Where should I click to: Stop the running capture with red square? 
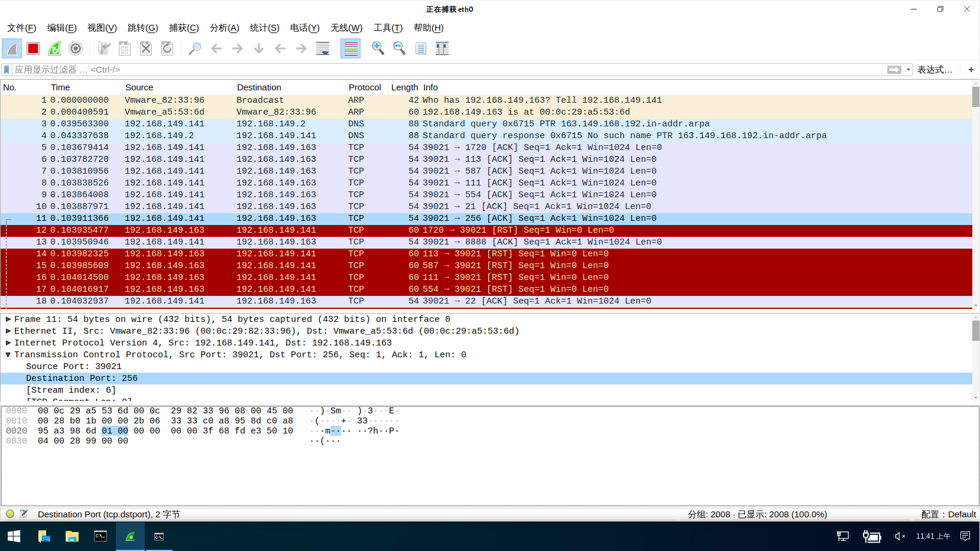pyautogui.click(x=33, y=48)
